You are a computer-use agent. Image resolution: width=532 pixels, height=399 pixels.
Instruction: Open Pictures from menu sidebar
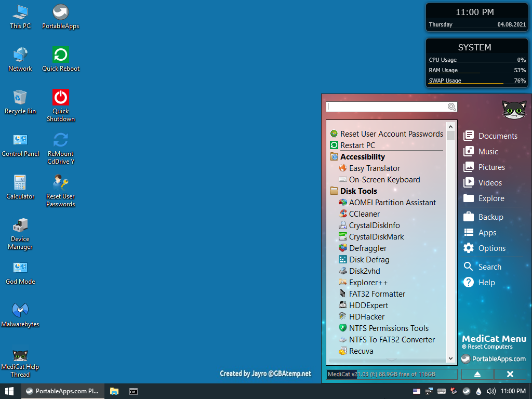tap(484, 167)
